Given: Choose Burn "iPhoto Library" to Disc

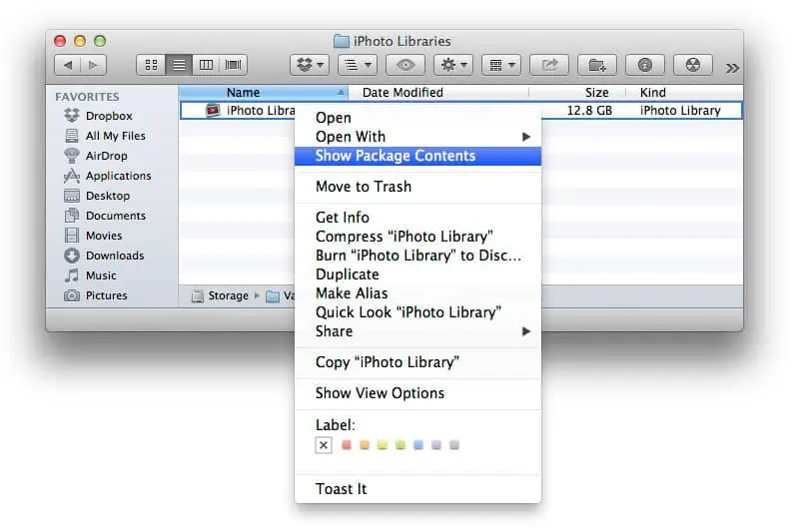Looking at the screenshot, I should [x=417, y=256].
